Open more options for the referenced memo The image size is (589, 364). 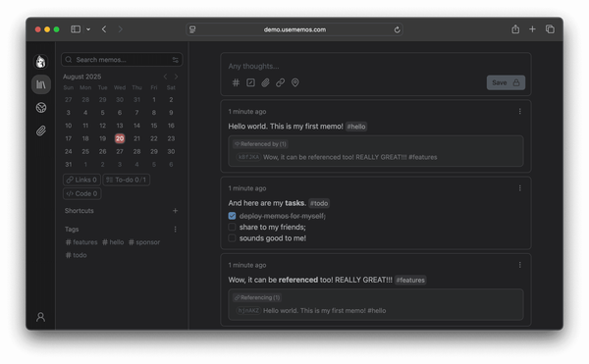tap(520, 265)
